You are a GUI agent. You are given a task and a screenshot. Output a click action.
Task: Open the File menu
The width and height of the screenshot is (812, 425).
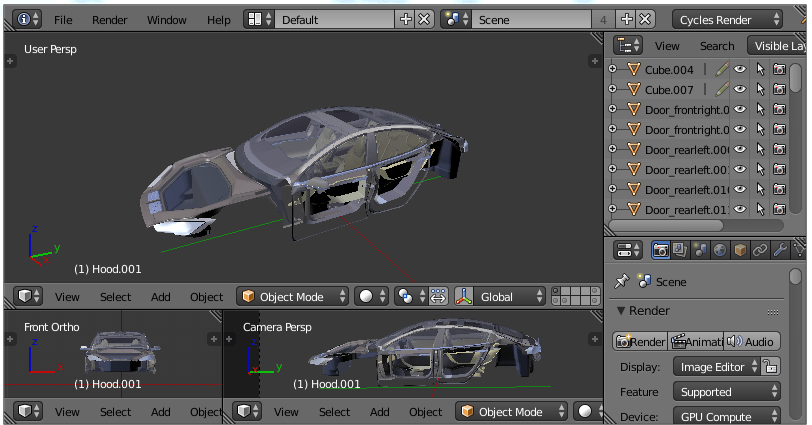[x=63, y=20]
